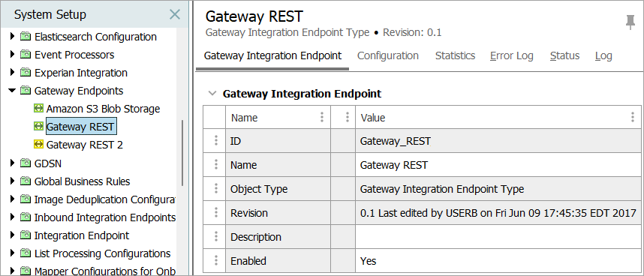This screenshot has width=644, height=276.
Task: Select Global Business Rules in the tree
Action: coord(82,181)
